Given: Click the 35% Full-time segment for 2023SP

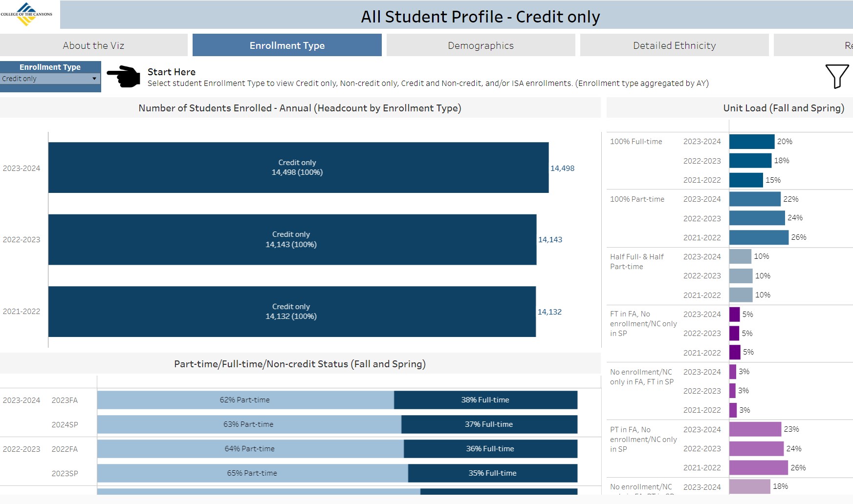Looking at the screenshot, I should tap(493, 473).
